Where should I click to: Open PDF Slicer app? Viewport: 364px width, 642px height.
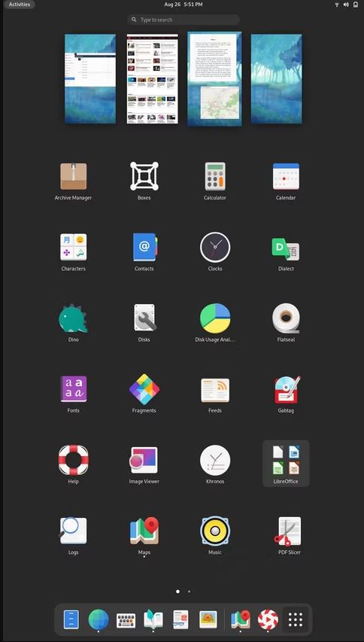pos(289,536)
